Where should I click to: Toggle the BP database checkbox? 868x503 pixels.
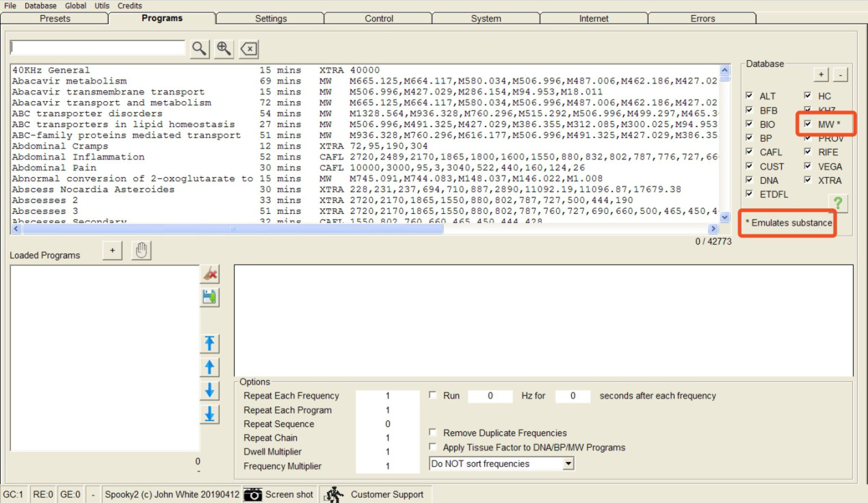click(x=750, y=138)
